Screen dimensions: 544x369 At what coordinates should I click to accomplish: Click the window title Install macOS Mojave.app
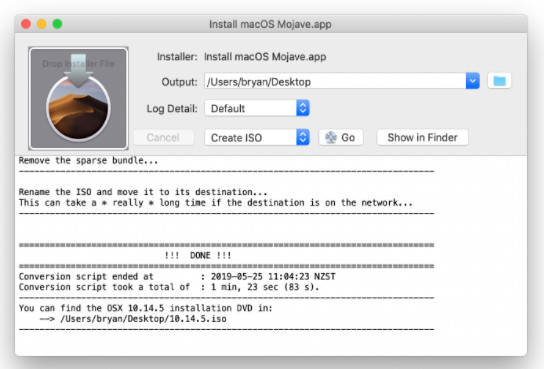270,24
